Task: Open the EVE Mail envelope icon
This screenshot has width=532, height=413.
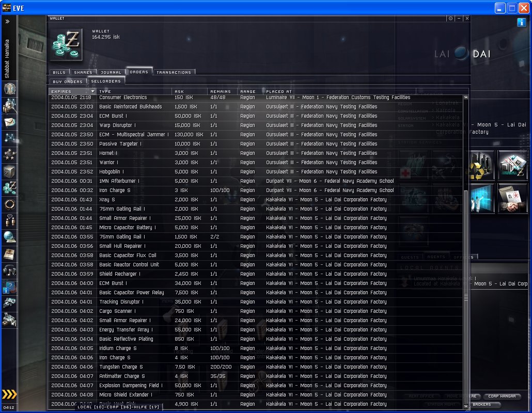Action: (9, 122)
